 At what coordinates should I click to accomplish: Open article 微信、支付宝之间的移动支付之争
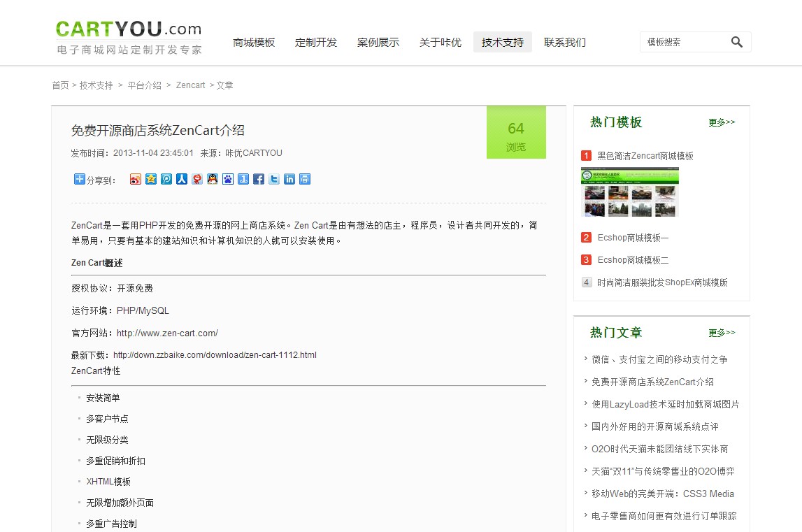659,359
